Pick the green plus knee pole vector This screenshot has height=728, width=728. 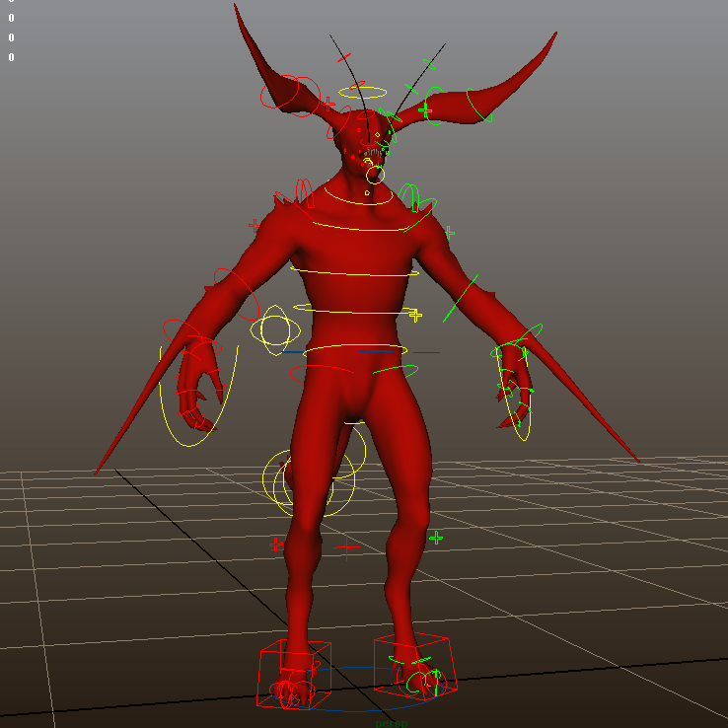coord(436,538)
